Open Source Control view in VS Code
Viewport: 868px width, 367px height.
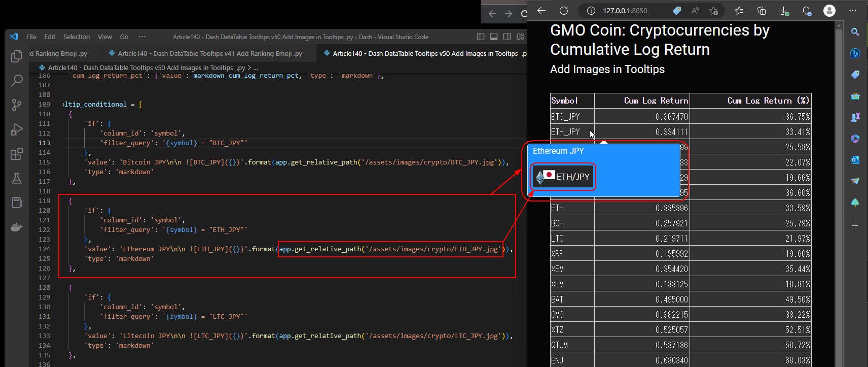(x=17, y=105)
